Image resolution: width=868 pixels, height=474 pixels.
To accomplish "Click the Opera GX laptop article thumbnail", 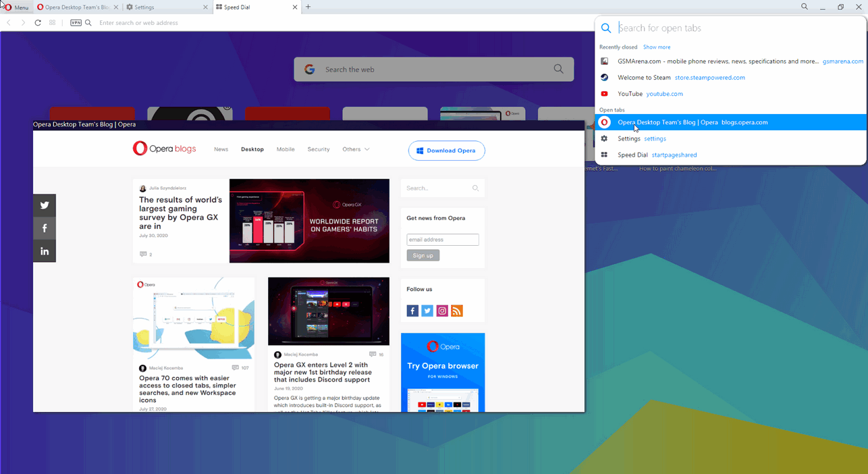I will (329, 311).
